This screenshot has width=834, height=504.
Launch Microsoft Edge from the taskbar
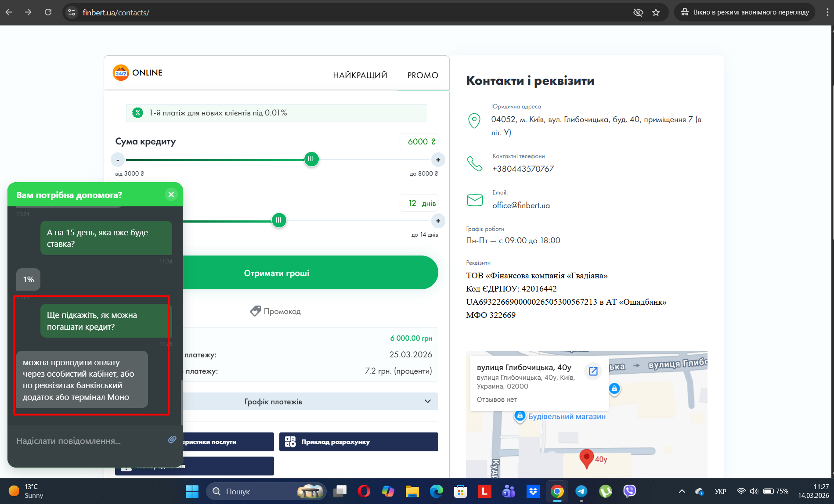tap(437, 491)
